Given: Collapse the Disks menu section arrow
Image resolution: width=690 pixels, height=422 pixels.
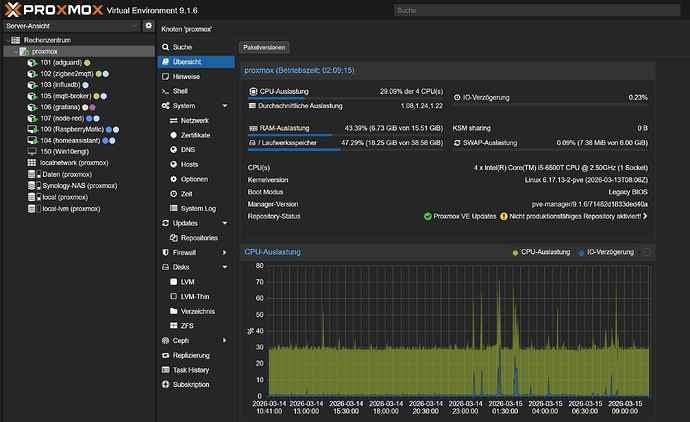Looking at the screenshot, I should click(x=225, y=267).
